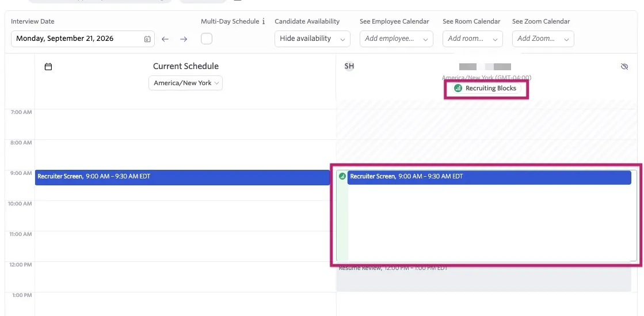Click the '8:00 AM' time label
The image size is (644, 316).
[20, 143]
